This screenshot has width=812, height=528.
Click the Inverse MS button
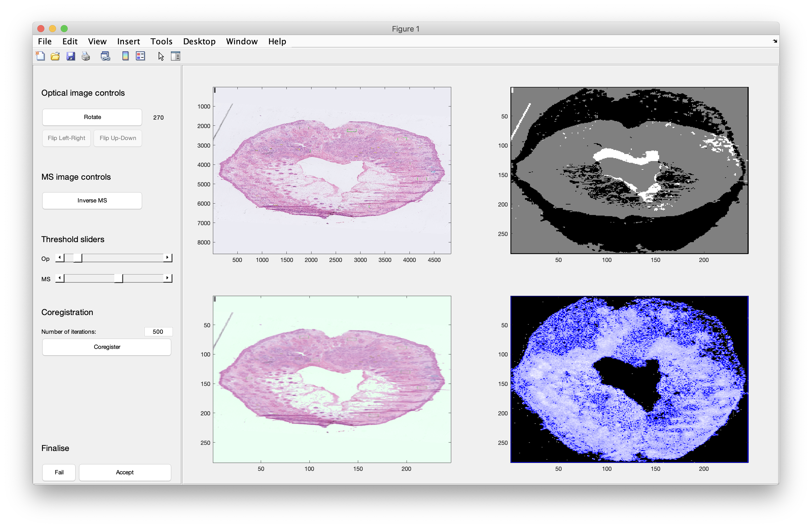point(92,200)
